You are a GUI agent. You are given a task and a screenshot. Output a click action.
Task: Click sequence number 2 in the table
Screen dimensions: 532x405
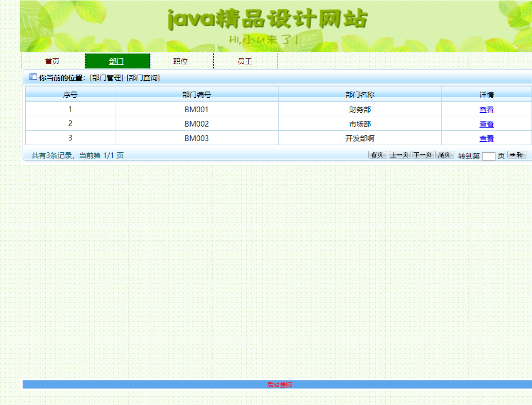[70, 124]
